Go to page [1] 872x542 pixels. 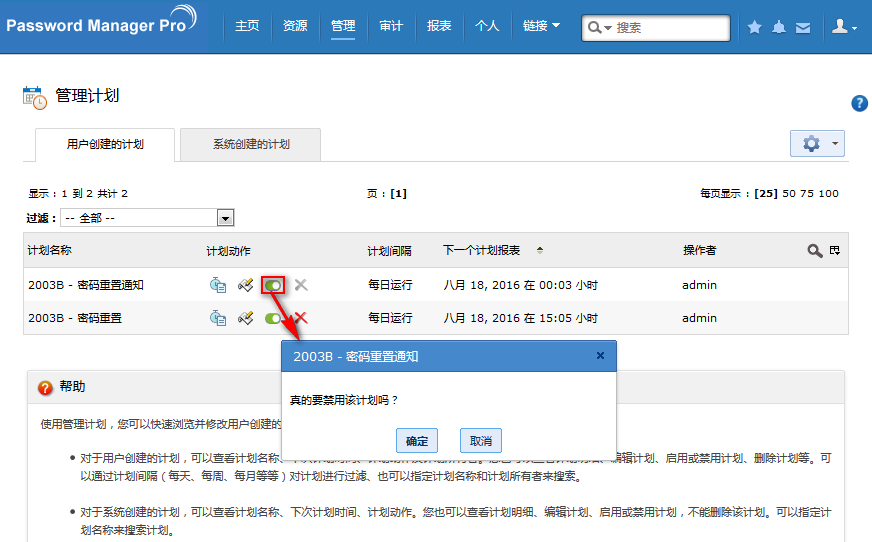click(x=398, y=193)
